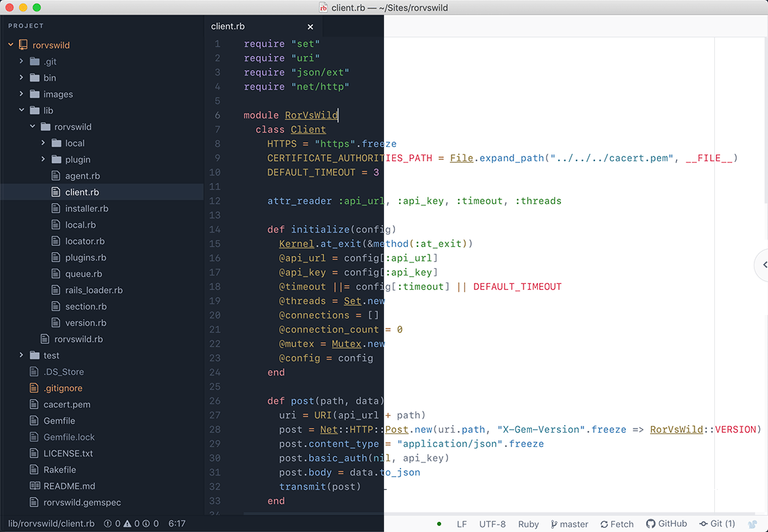Open the Git (1) changes panel

pyautogui.click(x=717, y=524)
